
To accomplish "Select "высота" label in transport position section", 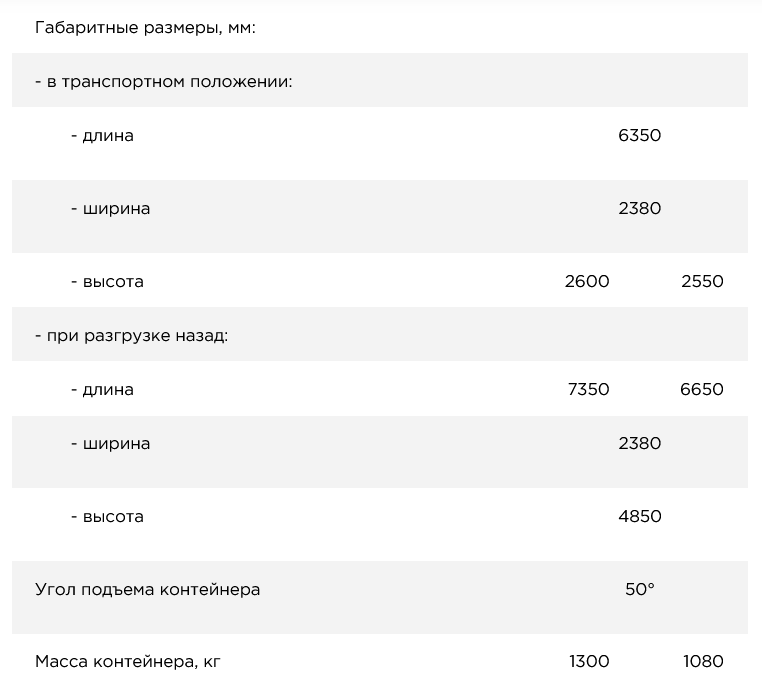I will (x=107, y=281).
